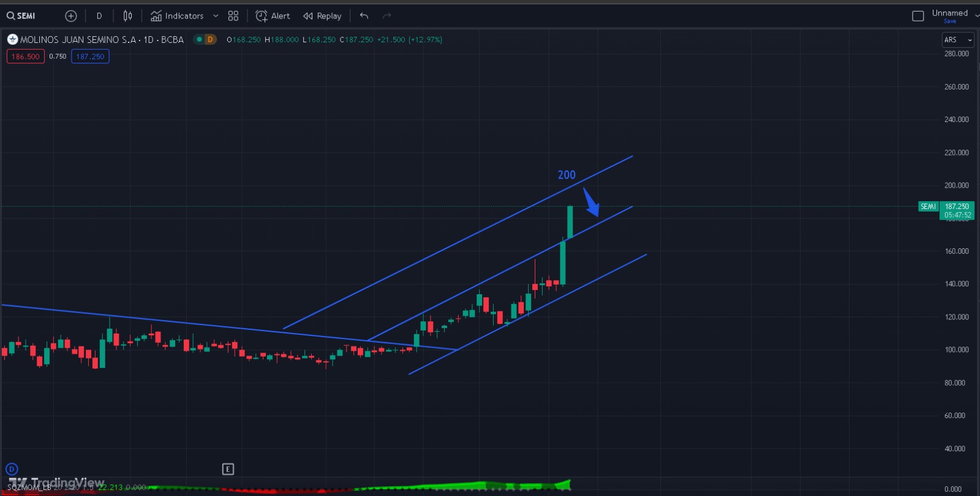980x496 pixels.
Task: Expand the Unnamed layout dropdown arrow
Action: (976, 16)
